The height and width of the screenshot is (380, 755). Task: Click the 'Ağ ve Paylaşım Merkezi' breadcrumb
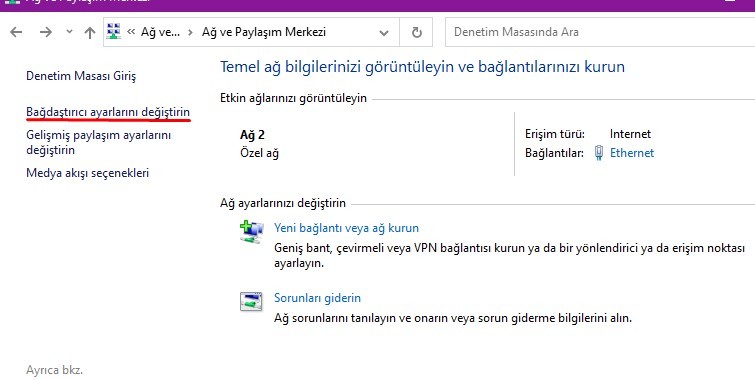264,32
